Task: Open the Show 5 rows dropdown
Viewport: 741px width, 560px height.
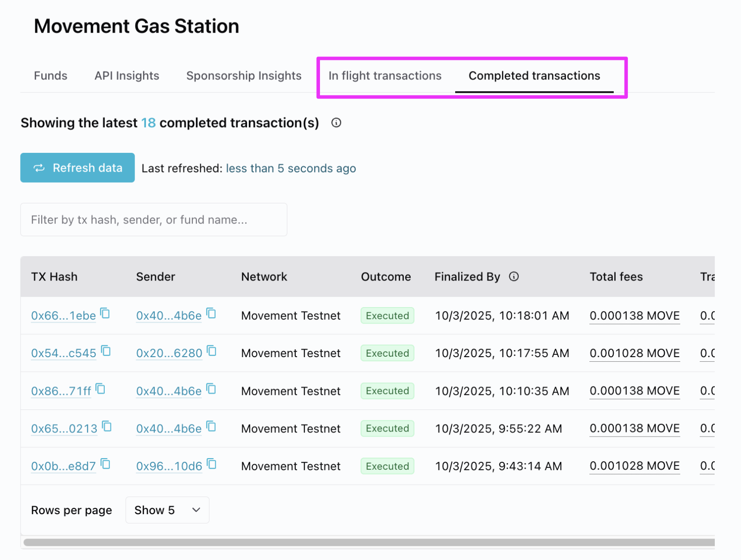Action: 167,510
